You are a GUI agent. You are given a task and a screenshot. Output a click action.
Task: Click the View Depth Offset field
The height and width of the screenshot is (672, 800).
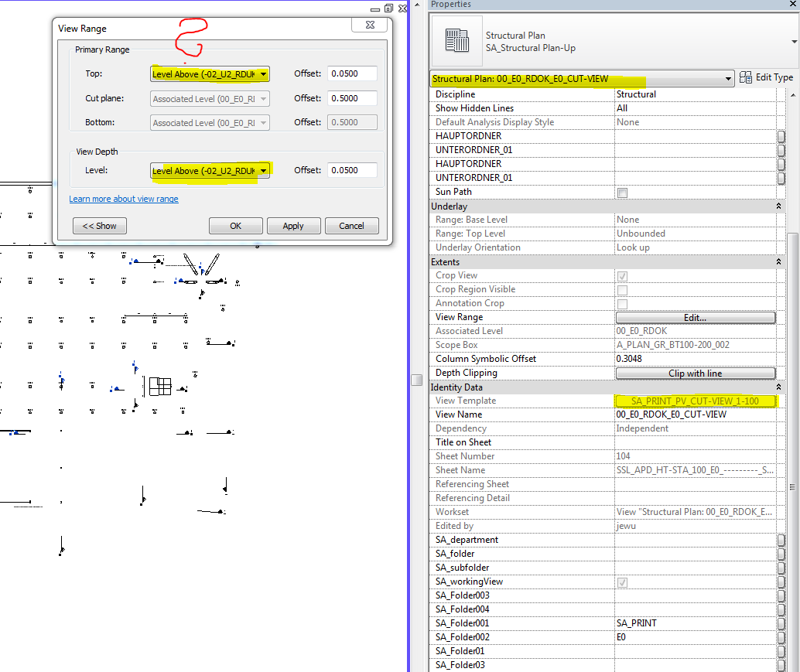(352, 170)
